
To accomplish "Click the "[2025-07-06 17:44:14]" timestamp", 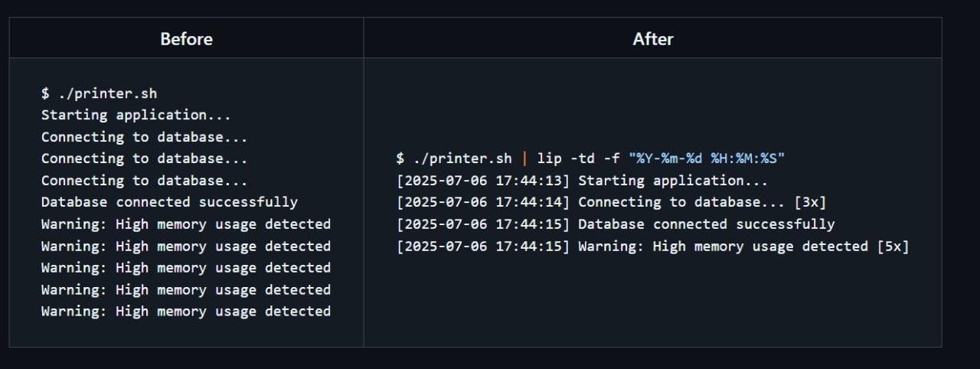I will (x=482, y=203).
